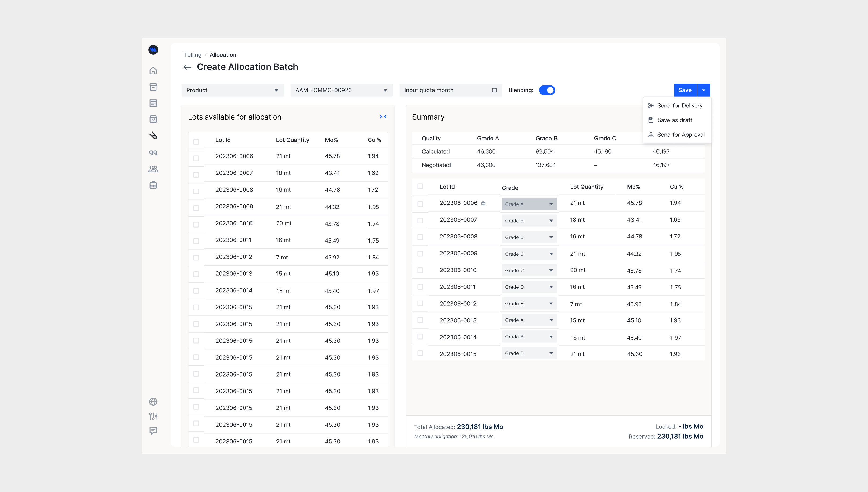Disable the Blending toggle
Image resolution: width=868 pixels, height=492 pixels.
(x=547, y=90)
